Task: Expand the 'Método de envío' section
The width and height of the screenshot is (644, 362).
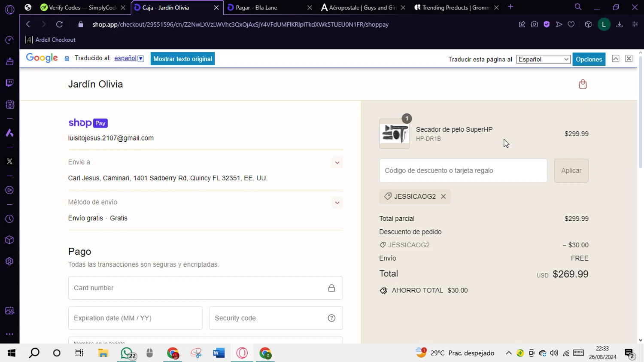Action: 337,203
